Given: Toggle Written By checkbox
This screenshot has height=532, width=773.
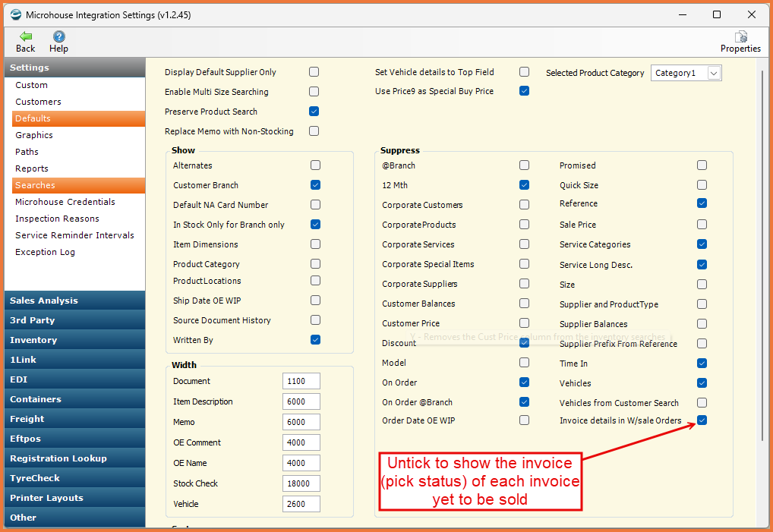Looking at the screenshot, I should click(316, 339).
